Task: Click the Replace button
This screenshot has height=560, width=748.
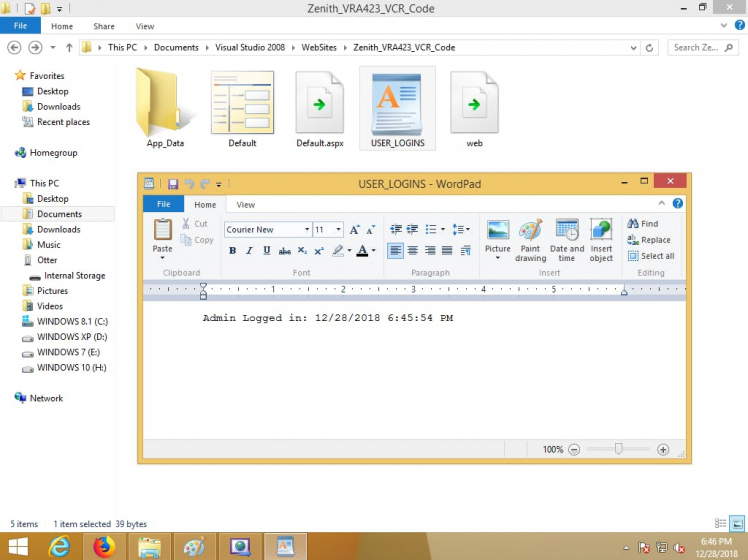Action: click(650, 240)
